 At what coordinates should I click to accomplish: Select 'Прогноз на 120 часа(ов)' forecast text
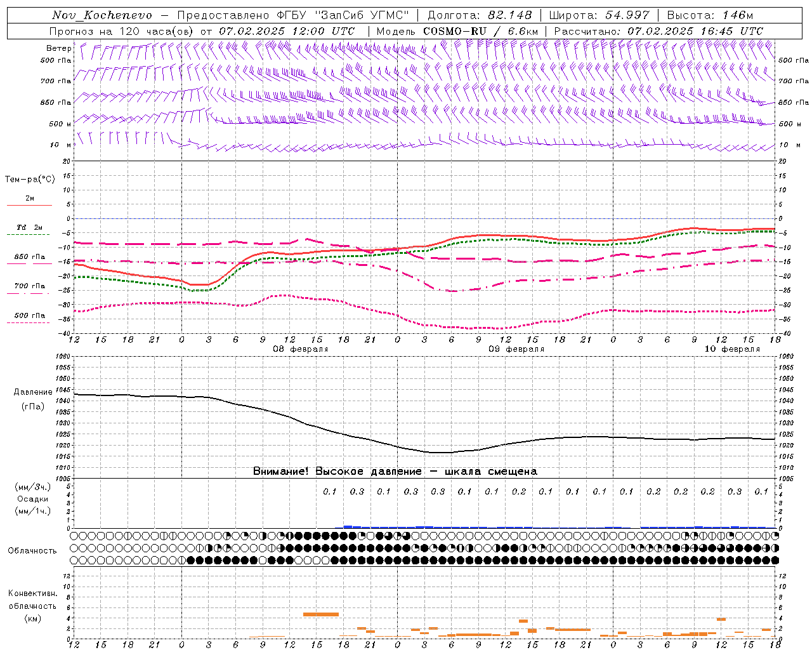click(x=122, y=31)
